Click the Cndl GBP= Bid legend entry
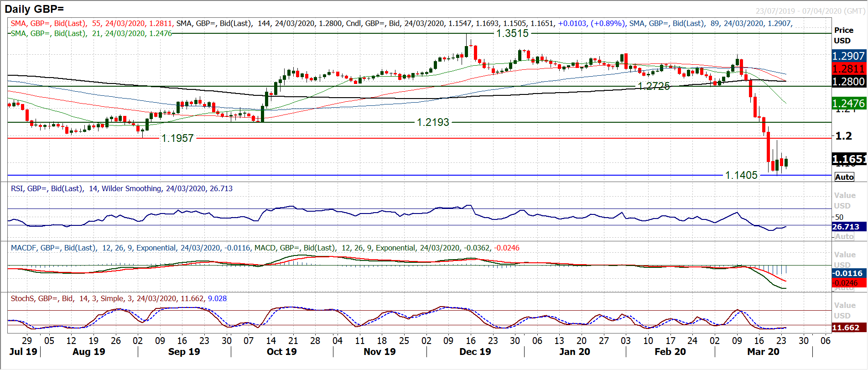Viewport: 868px width, 370px height. click(485, 23)
